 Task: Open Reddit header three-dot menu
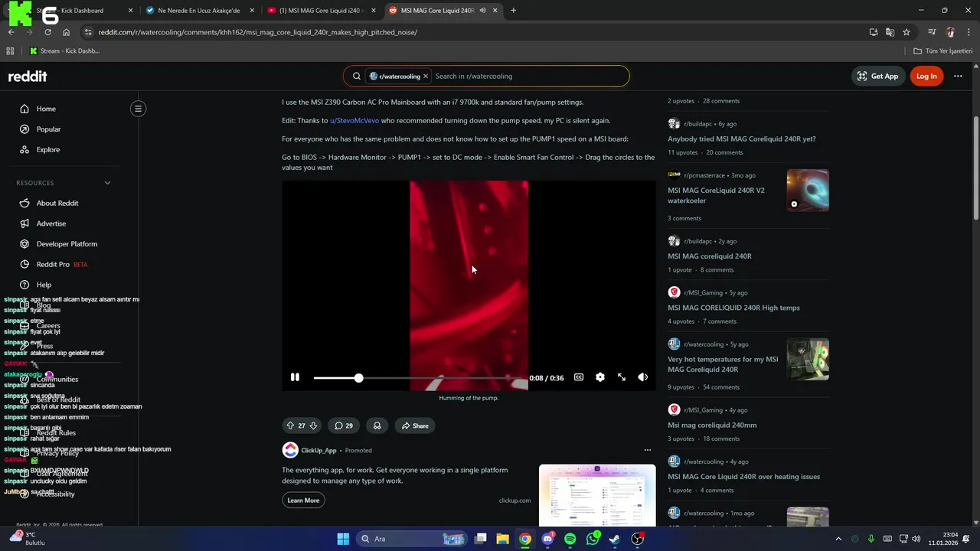click(958, 76)
